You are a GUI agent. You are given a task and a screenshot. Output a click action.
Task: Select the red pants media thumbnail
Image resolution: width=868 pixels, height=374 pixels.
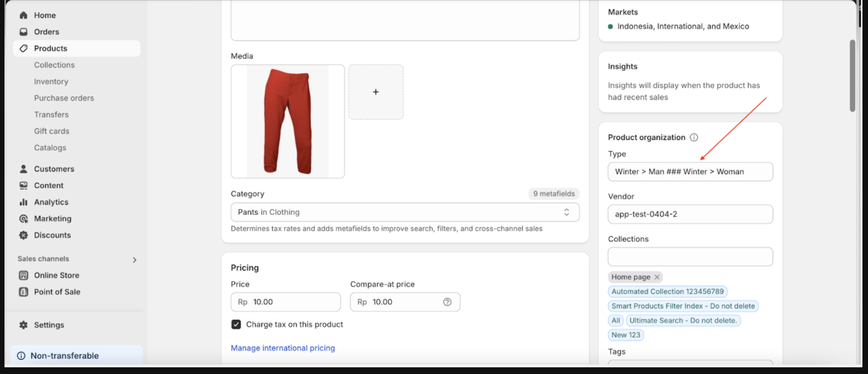click(288, 121)
